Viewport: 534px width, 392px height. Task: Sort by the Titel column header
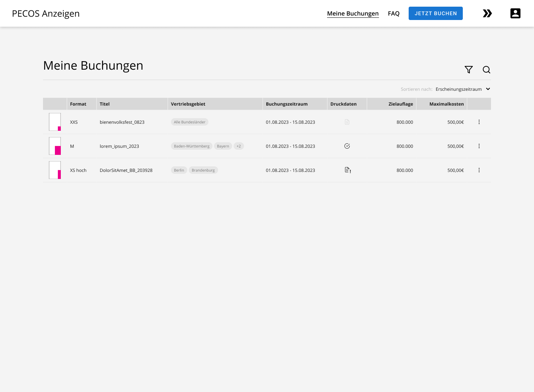[x=132, y=104]
